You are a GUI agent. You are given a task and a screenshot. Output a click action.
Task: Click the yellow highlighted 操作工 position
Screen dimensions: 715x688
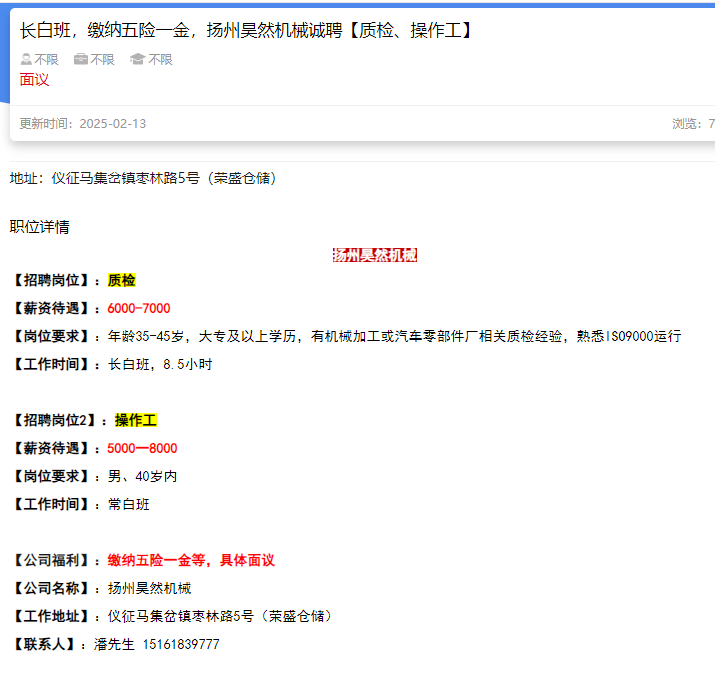135,420
